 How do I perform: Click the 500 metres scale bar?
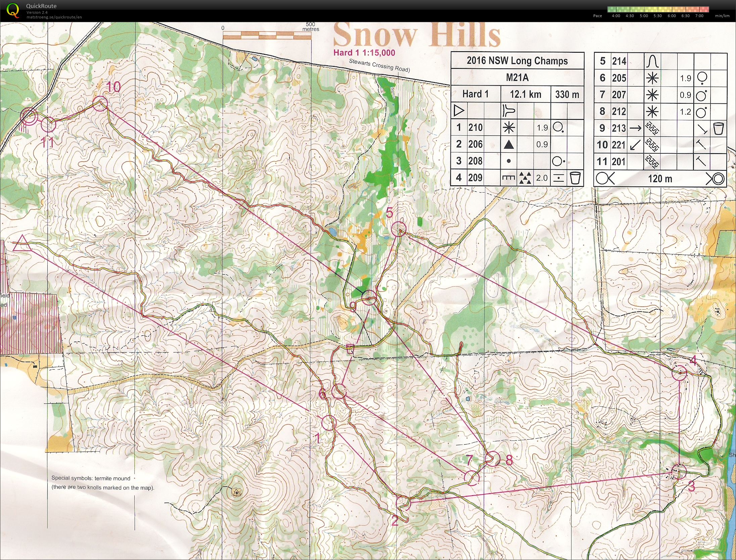(267, 35)
